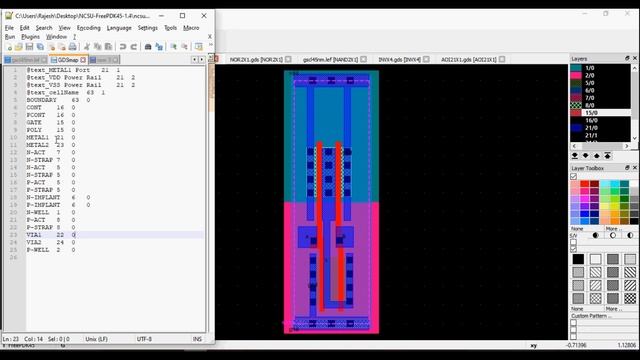The height and width of the screenshot is (360, 640).
Task: Toggle first checkbox under Custom Pattern
Action: [x=573, y=322]
